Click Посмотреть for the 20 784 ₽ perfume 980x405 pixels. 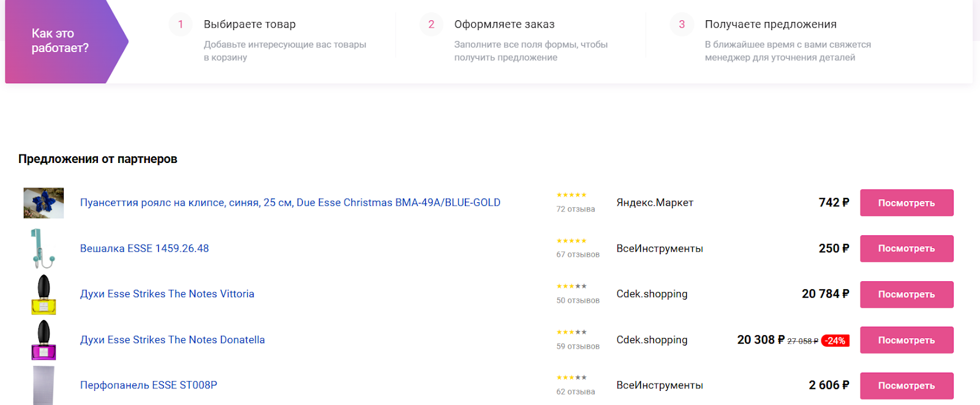coord(907,294)
